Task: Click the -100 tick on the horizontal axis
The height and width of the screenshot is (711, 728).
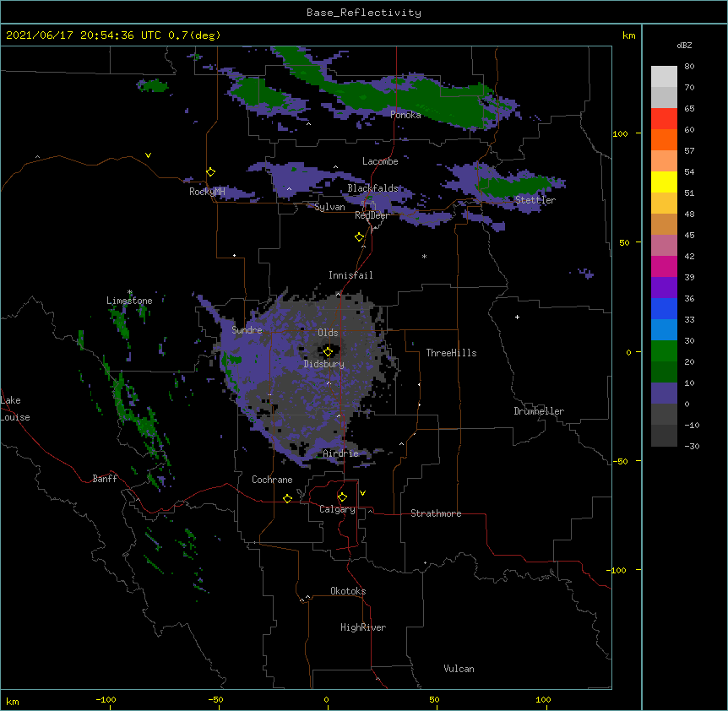Action: point(106,699)
